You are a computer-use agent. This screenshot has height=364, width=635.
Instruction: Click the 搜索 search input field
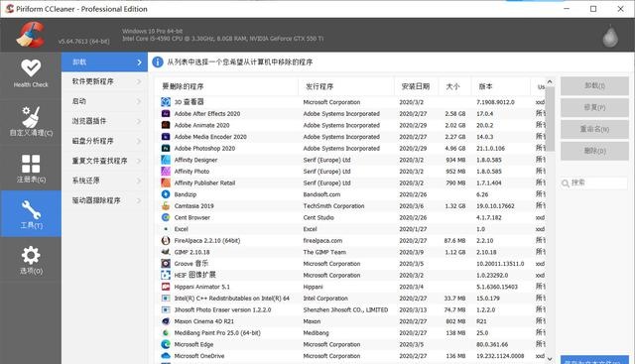[594, 183]
